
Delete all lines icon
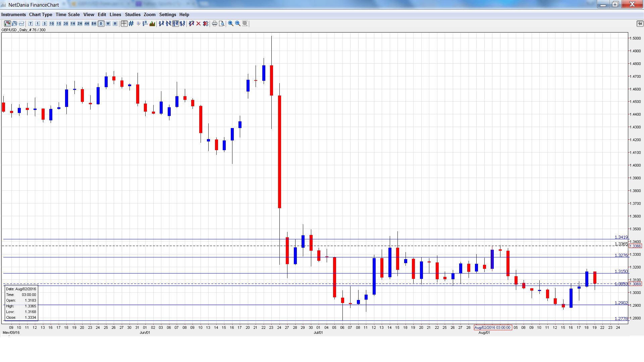coord(206,23)
